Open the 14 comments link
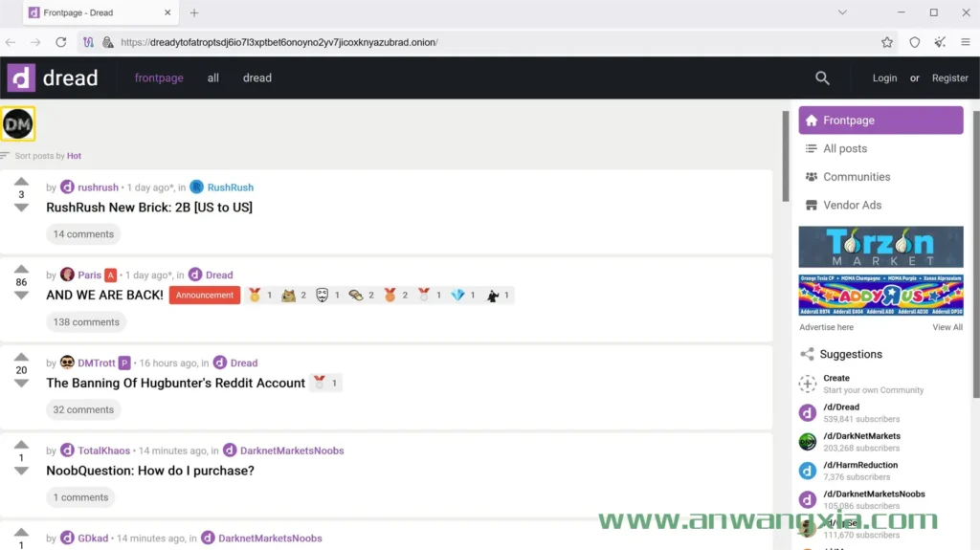 point(83,234)
